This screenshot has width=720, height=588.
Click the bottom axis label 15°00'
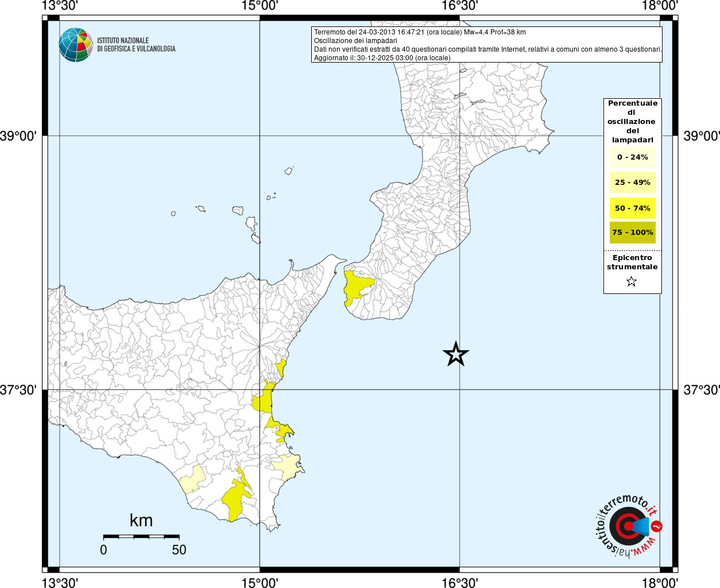coord(260,583)
